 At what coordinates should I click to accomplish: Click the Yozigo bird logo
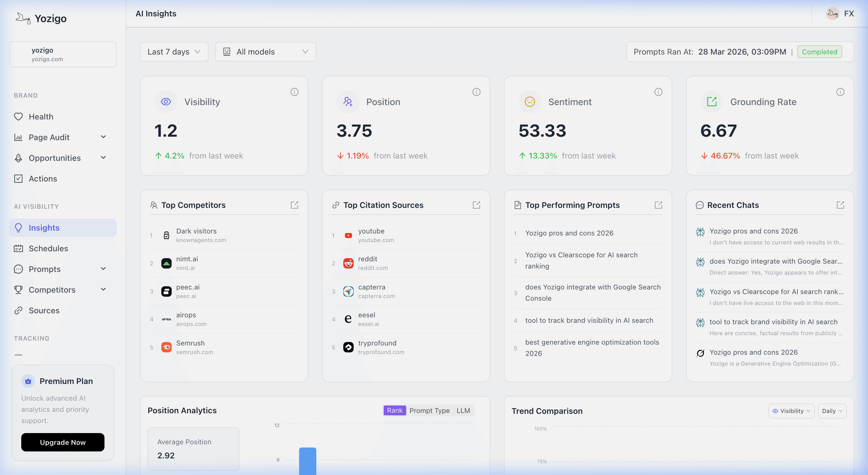tap(23, 18)
